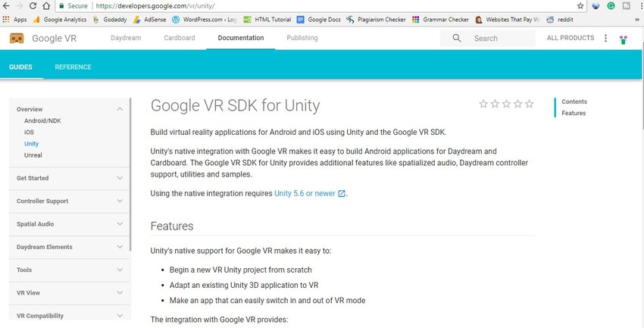The image size is (644, 328).
Task: Open reddit bookmark
Action: pos(560,19)
